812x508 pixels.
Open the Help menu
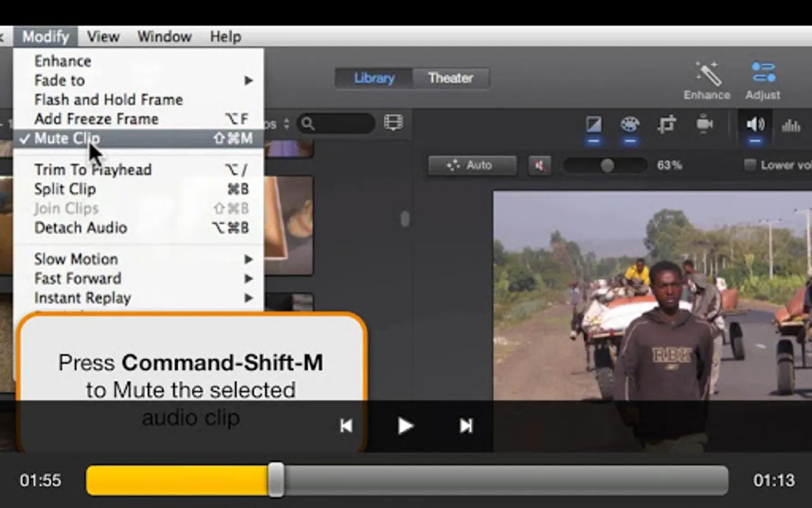[x=226, y=37]
